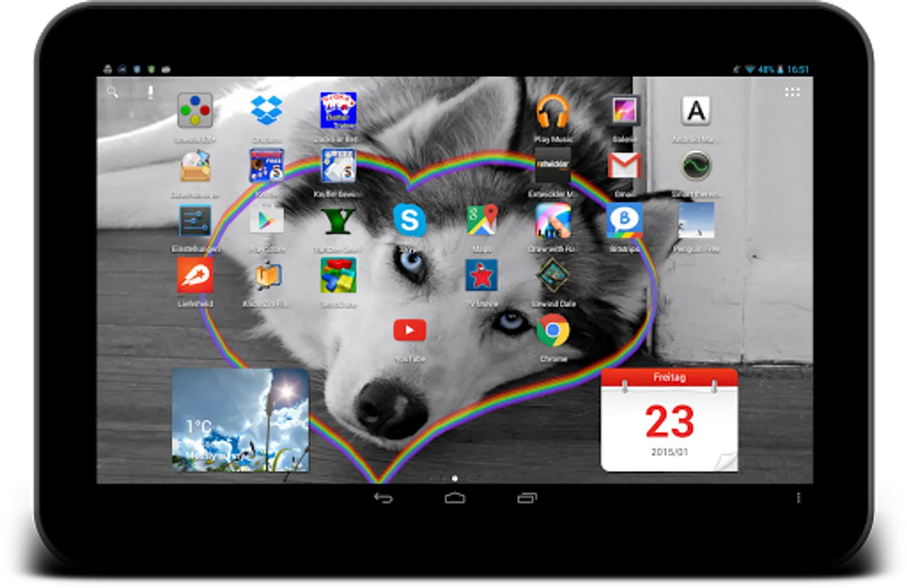Tap the home screen page indicator dot

tap(455, 478)
